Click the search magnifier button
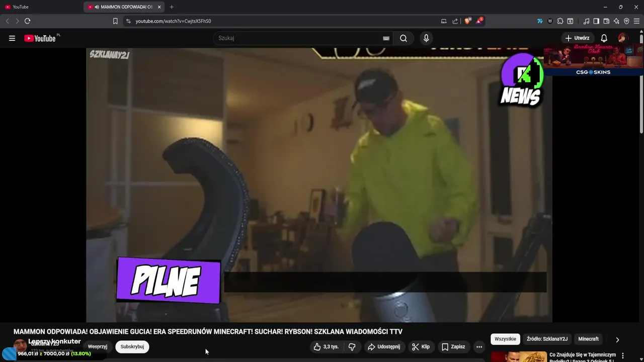644x362 pixels. point(404,38)
